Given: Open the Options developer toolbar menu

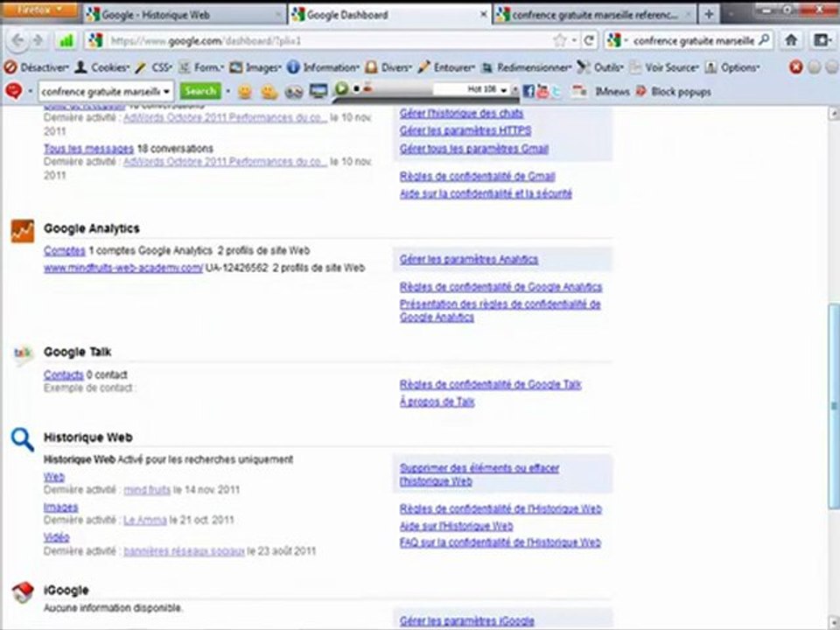Looking at the screenshot, I should (x=732, y=67).
